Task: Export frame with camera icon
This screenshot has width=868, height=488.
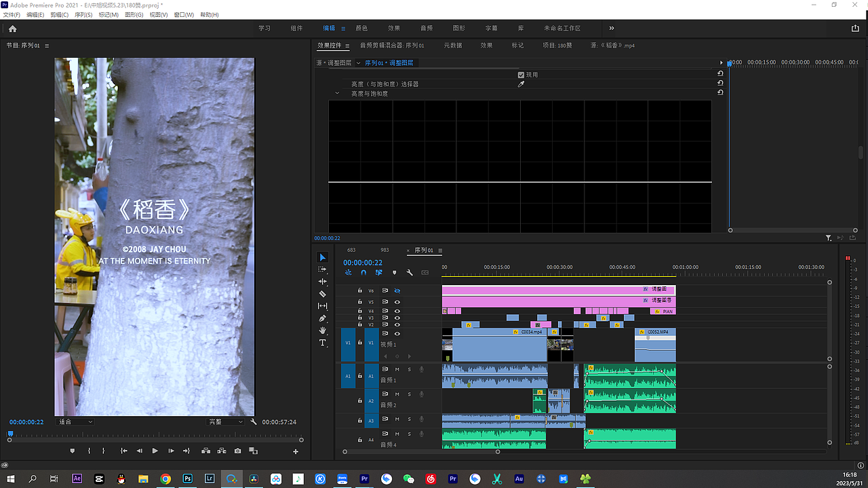Action: click(x=238, y=451)
